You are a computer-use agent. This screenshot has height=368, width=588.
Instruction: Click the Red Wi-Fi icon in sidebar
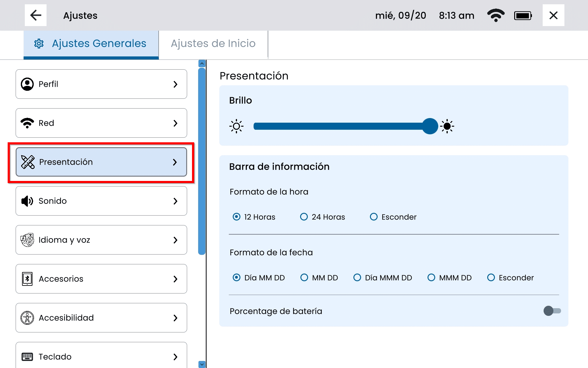(x=27, y=123)
